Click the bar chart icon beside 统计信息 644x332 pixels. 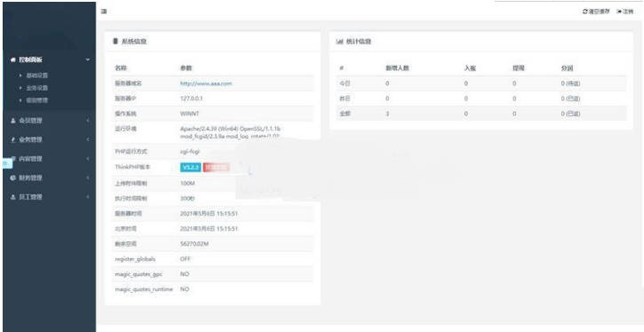(339, 42)
